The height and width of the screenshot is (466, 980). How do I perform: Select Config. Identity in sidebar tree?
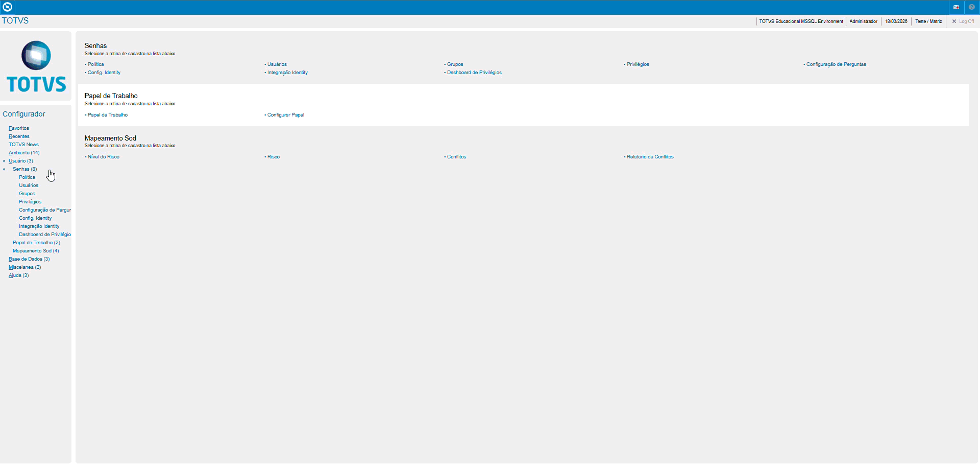pyautogui.click(x=35, y=218)
